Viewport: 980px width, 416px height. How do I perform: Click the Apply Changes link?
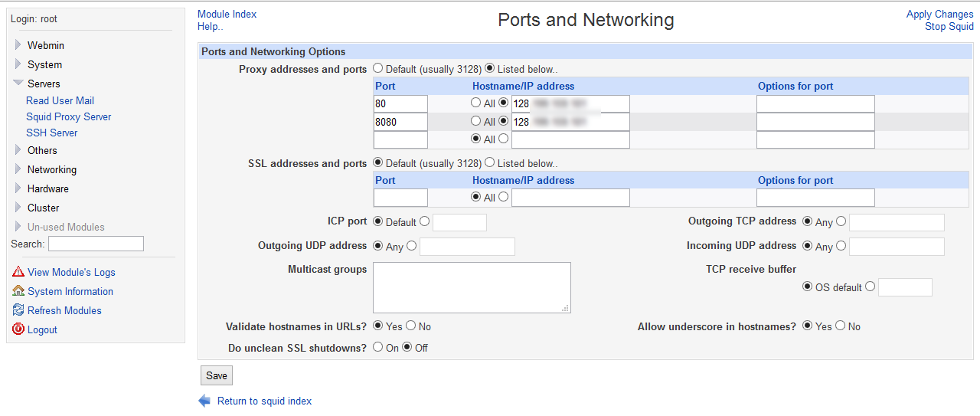click(939, 14)
